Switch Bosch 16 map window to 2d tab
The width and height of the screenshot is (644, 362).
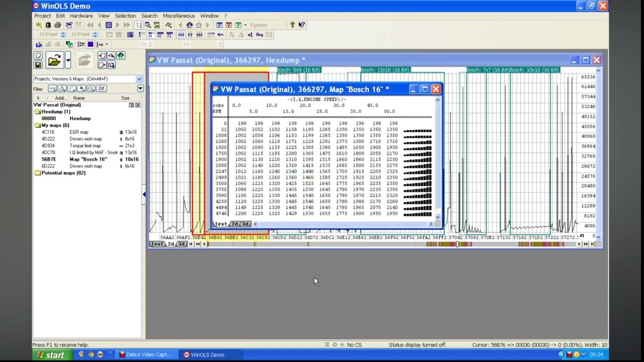[x=234, y=224]
